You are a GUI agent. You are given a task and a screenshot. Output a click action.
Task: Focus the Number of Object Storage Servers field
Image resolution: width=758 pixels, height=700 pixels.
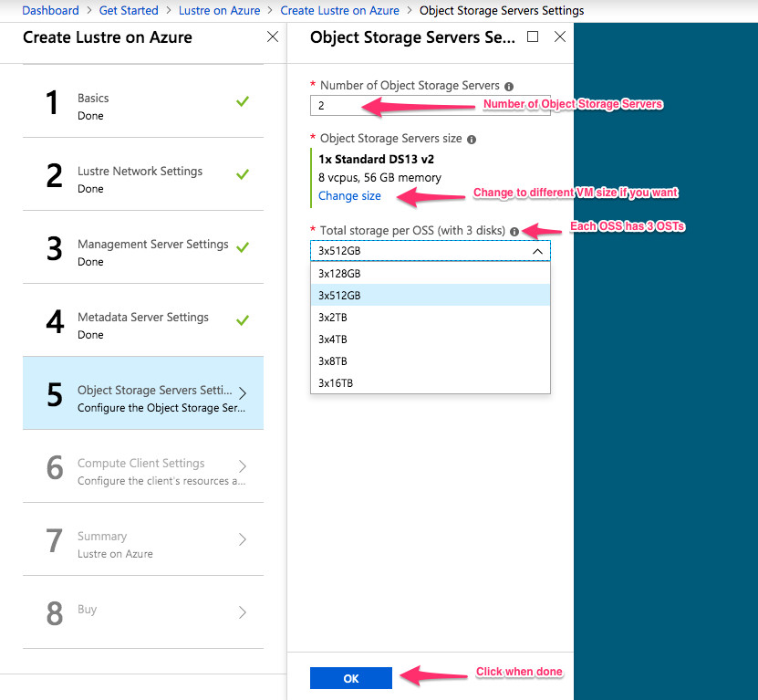click(x=431, y=106)
